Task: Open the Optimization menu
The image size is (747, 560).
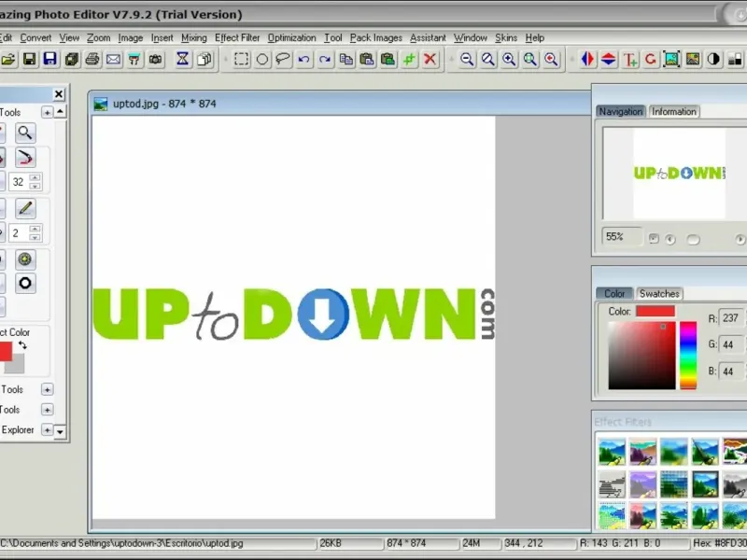Action: 291,37
